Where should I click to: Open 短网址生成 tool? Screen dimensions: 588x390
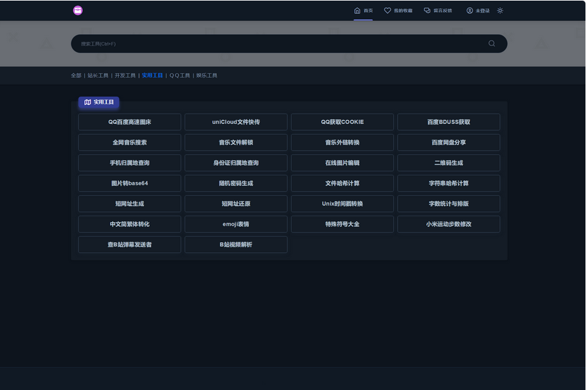[x=130, y=204]
